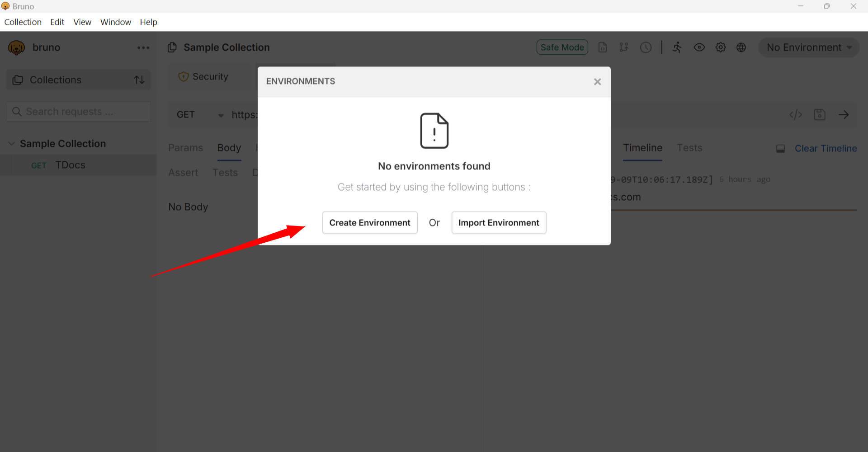
Task: Open the history clock icon
Action: coord(646,47)
